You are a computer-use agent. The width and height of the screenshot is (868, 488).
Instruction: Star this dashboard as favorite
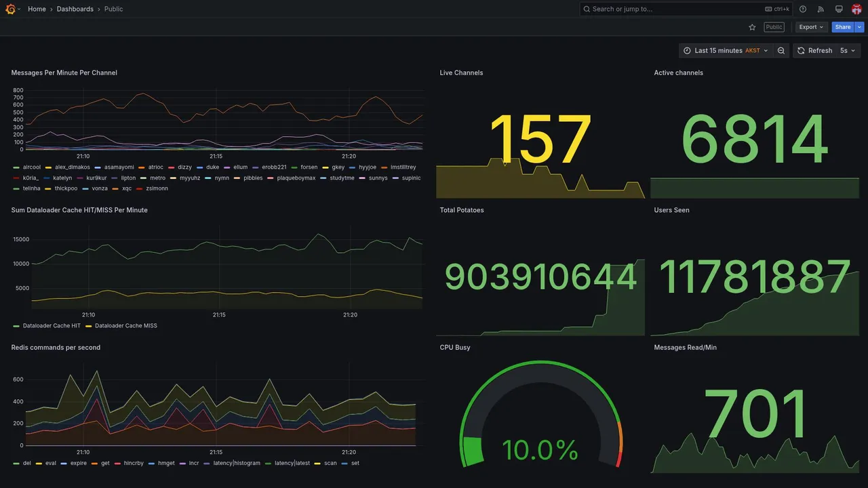pos(752,27)
